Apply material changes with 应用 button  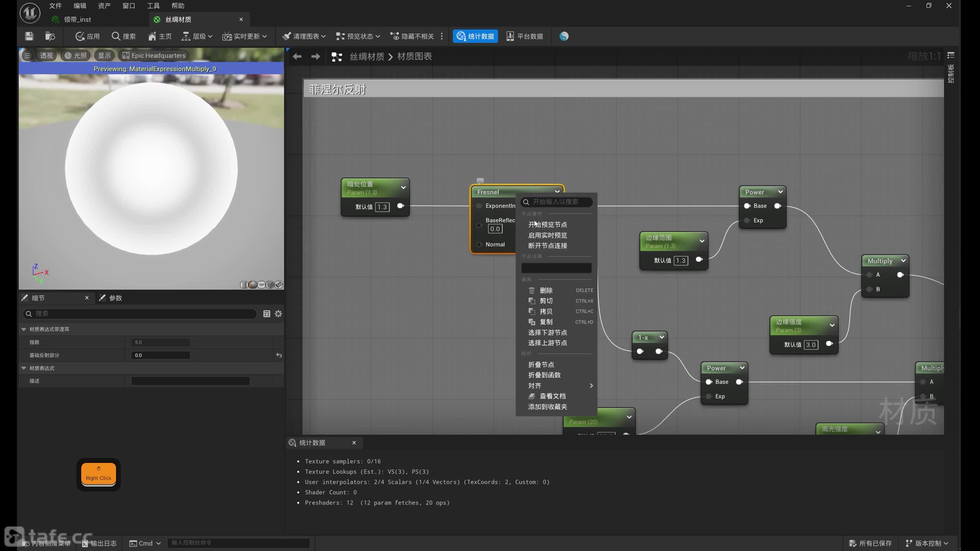tap(88, 36)
